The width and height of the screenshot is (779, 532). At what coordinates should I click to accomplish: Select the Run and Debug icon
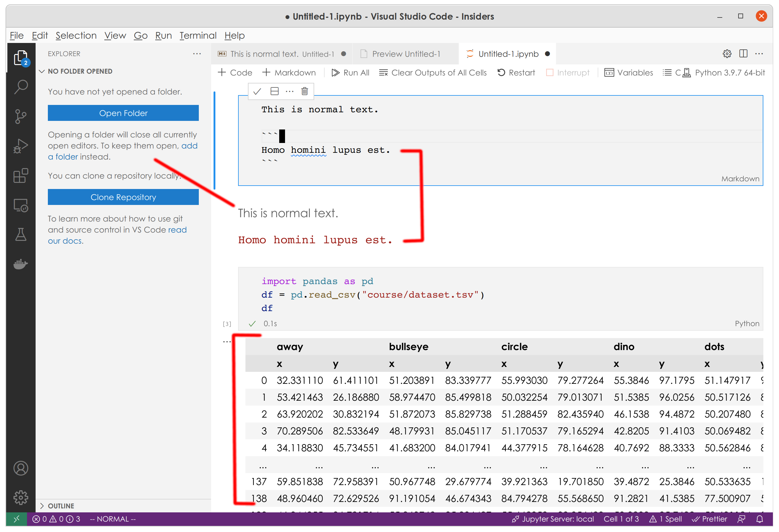click(x=21, y=145)
